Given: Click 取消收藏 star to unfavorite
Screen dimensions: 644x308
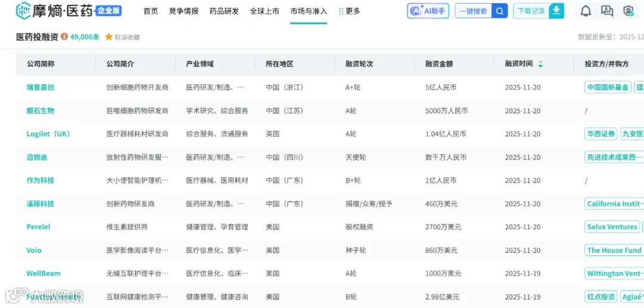Looking at the screenshot, I should [x=122, y=37].
